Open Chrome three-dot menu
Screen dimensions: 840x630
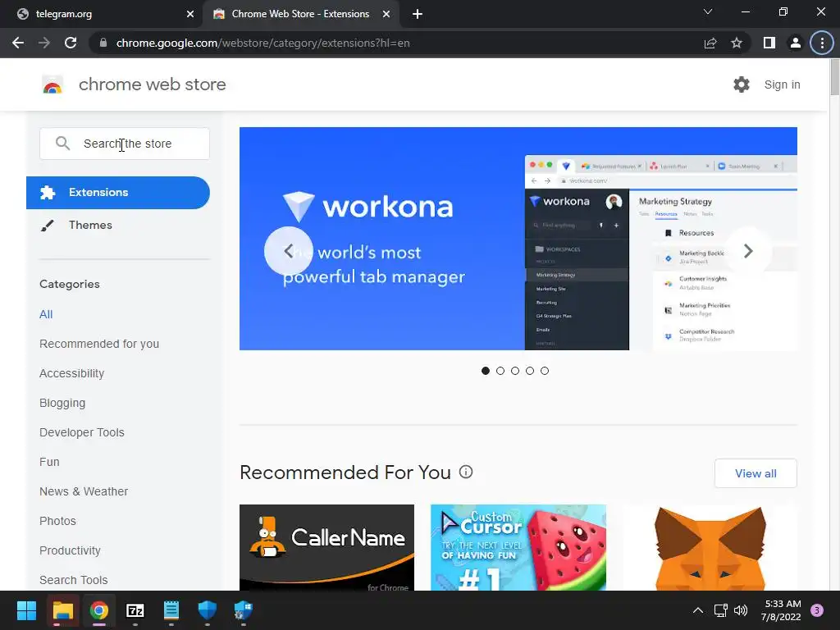[822, 43]
